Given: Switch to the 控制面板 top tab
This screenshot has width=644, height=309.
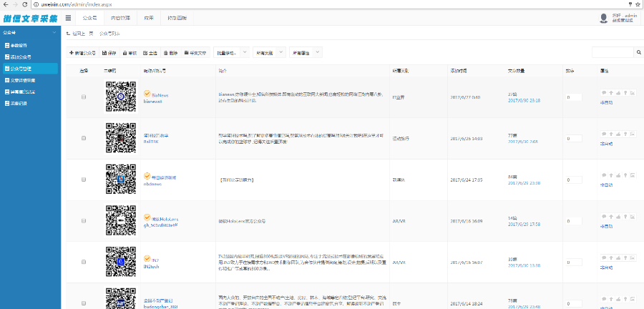Looking at the screenshot, I should 177,18.
